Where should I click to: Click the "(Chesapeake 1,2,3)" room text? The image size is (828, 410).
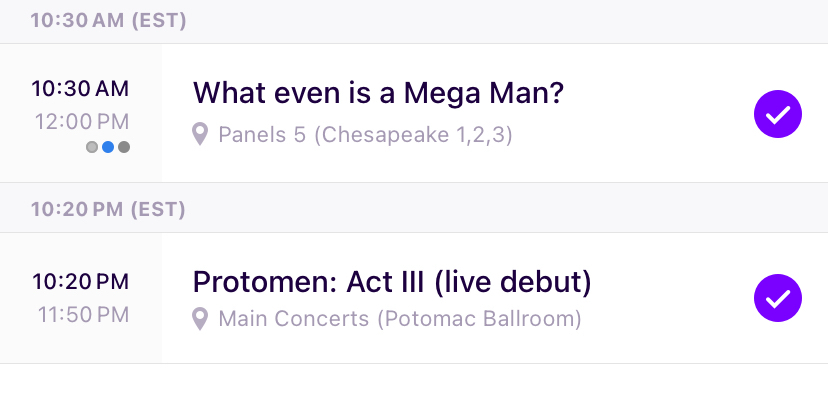point(413,134)
